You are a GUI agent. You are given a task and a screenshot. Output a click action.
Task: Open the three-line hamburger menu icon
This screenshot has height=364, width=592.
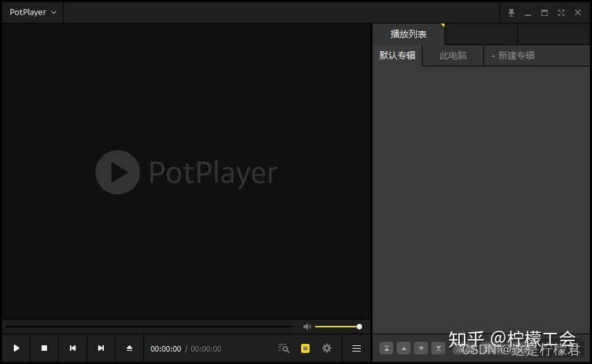pos(357,349)
